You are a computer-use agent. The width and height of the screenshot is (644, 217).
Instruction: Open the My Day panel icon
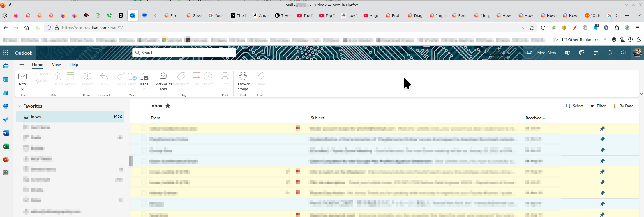click(596, 53)
